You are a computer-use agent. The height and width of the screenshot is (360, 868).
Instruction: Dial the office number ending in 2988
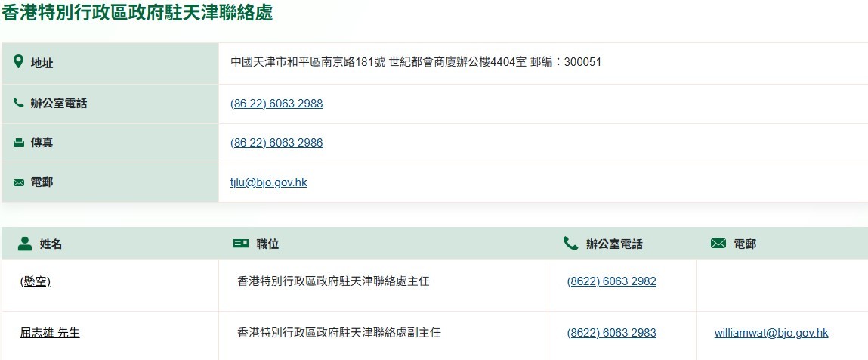[x=276, y=104]
